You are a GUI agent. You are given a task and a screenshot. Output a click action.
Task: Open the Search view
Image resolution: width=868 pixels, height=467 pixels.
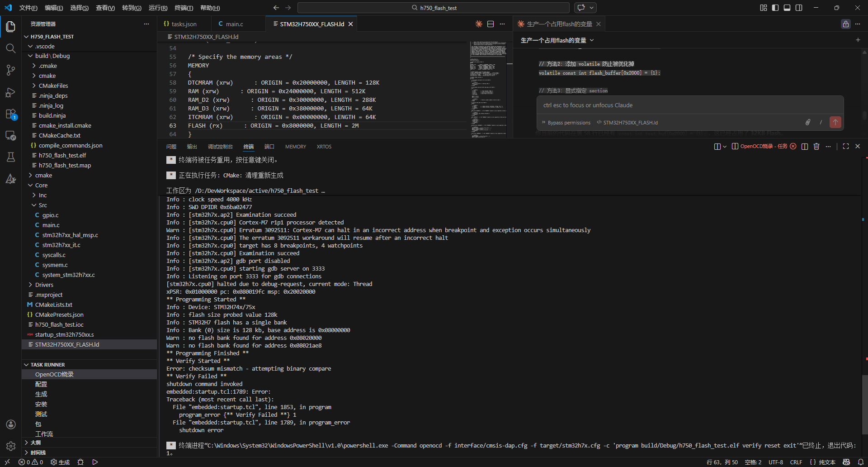[11, 48]
